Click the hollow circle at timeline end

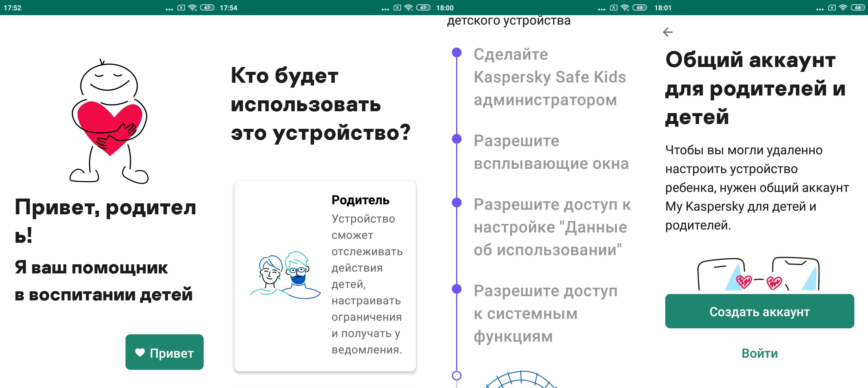click(456, 375)
